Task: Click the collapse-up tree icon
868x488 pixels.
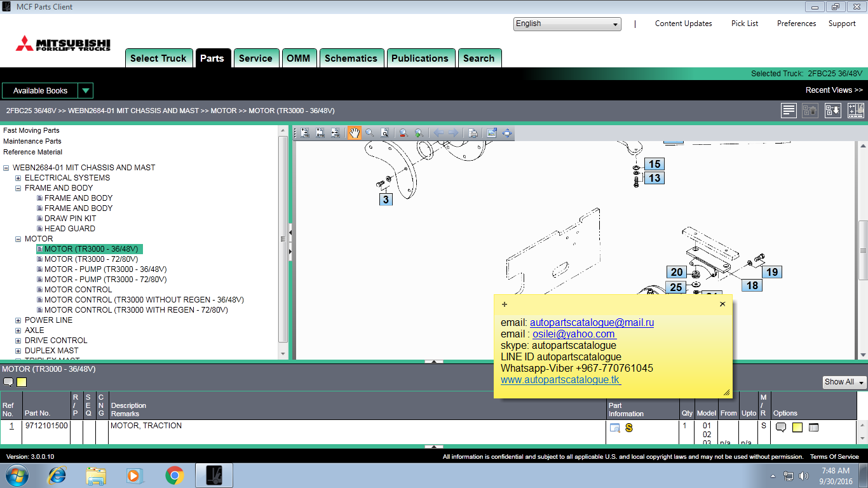Action: point(810,111)
